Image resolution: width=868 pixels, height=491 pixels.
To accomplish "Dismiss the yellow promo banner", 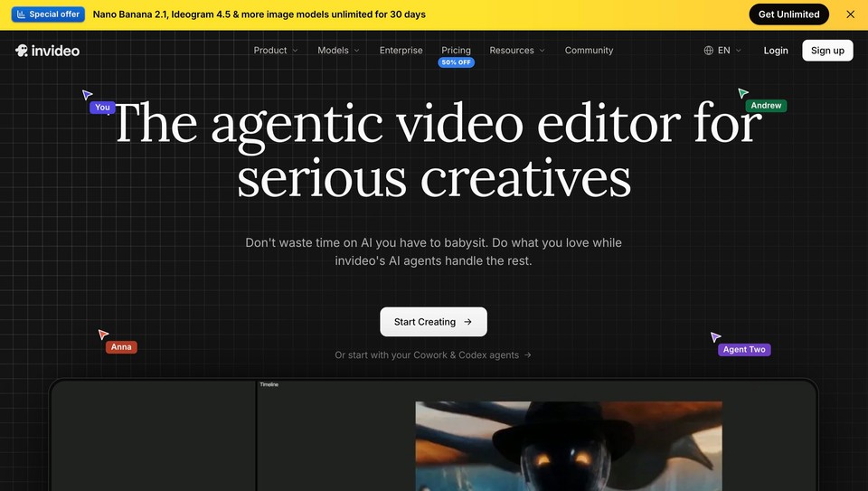I will click(x=850, y=14).
